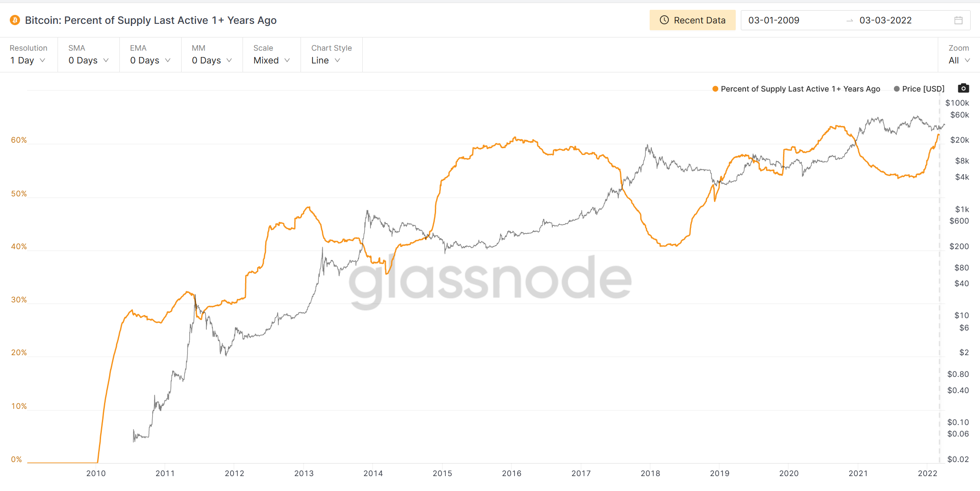Change the Scale Mixed dropdown
The width and height of the screenshot is (980, 491).
(272, 60)
